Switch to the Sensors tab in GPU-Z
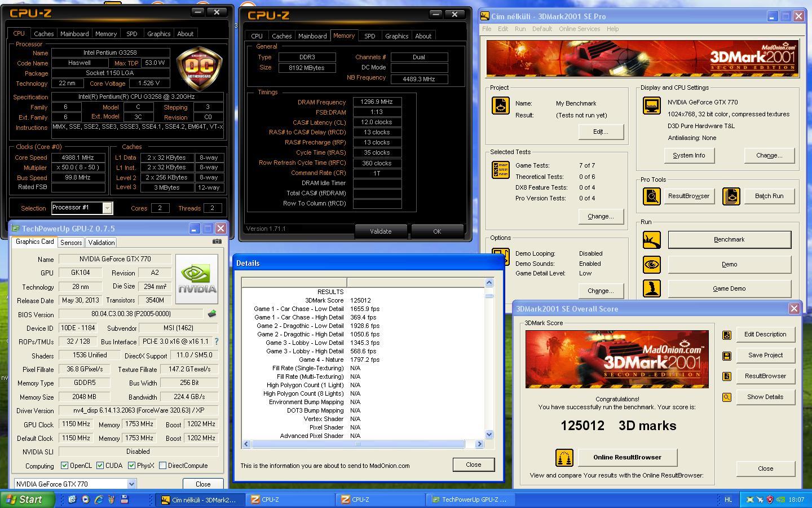 [x=71, y=243]
